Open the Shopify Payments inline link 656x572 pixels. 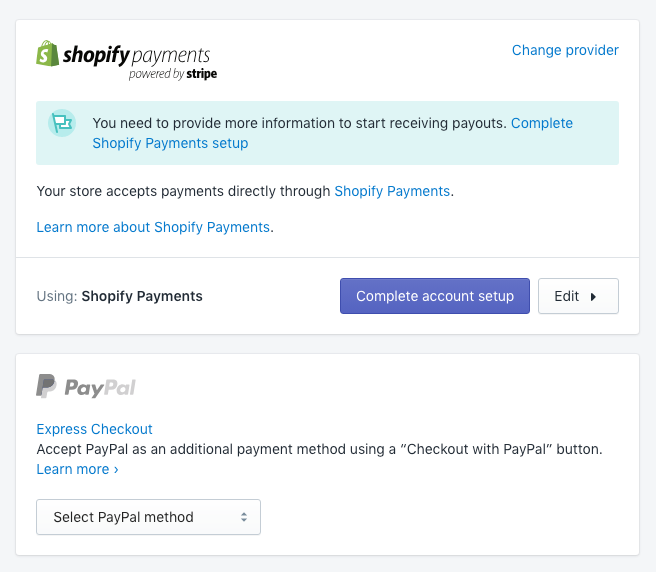point(392,191)
